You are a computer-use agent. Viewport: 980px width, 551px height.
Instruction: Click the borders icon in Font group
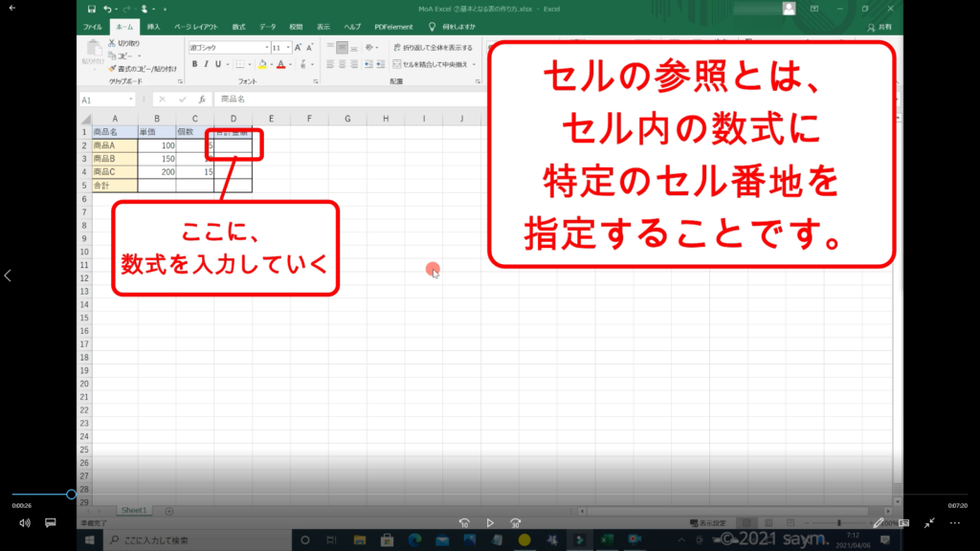[240, 64]
